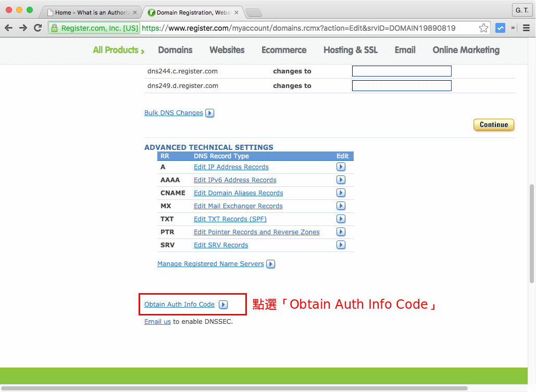Click the edit arrow for TXT Records (SPF)
Screen dimensions: 536x392
point(341,219)
